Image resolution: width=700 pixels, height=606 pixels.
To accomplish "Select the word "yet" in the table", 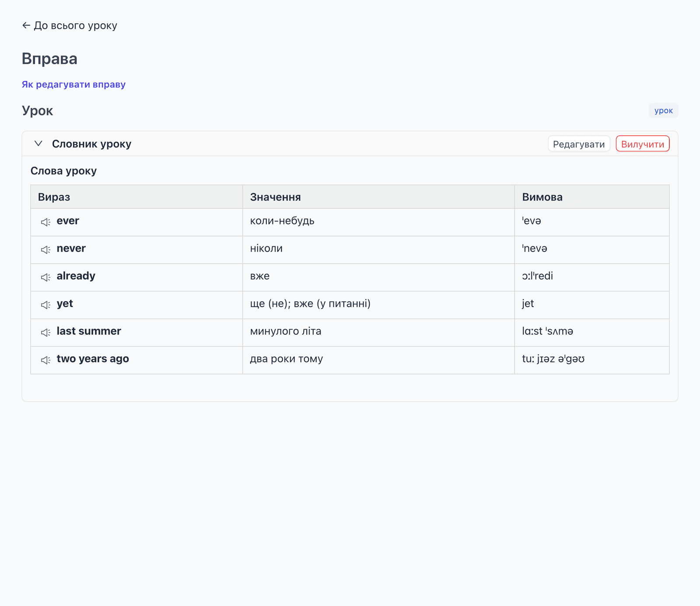I will (x=65, y=304).
